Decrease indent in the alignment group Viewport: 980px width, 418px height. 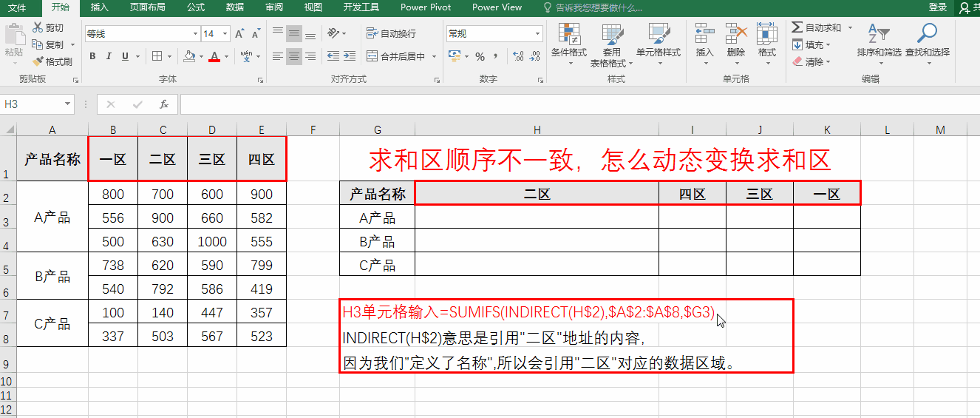click(x=333, y=56)
